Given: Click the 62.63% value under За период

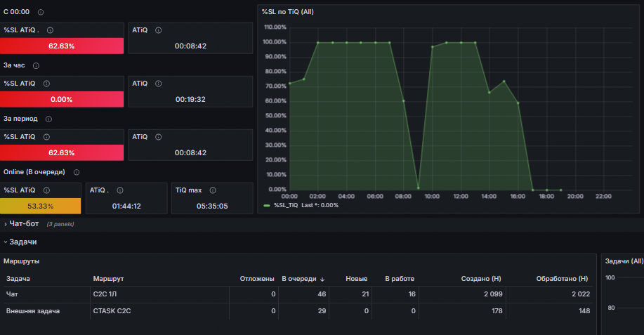Looking at the screenshot, I should point(62,152).
